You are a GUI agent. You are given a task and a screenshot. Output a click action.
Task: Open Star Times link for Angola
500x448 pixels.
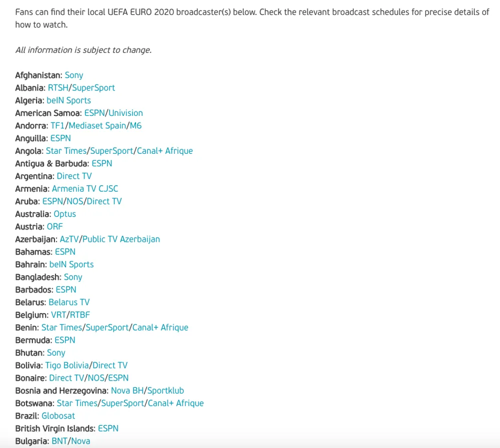(66, 151)
